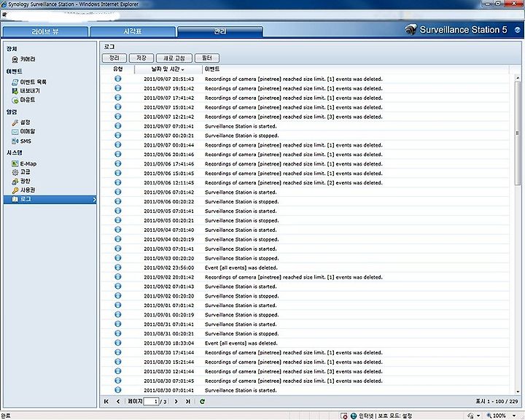Click timestamp 2011/09/04 00:20:19
525x420 pixels.
(x=168, y=239)
